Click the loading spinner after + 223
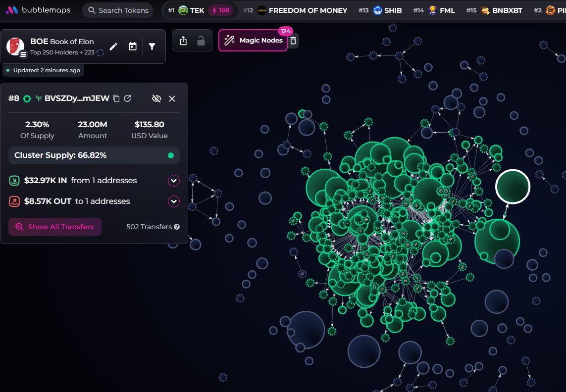 (x=101, y=52)
